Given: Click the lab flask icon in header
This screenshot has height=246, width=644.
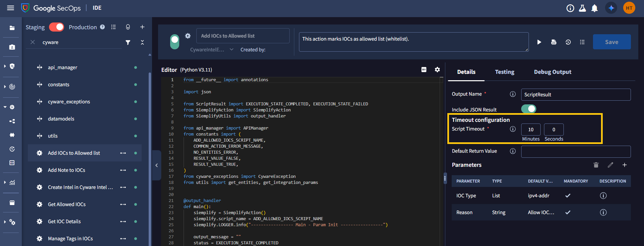Looking at the screenshot, I should [x=582, y=8].
